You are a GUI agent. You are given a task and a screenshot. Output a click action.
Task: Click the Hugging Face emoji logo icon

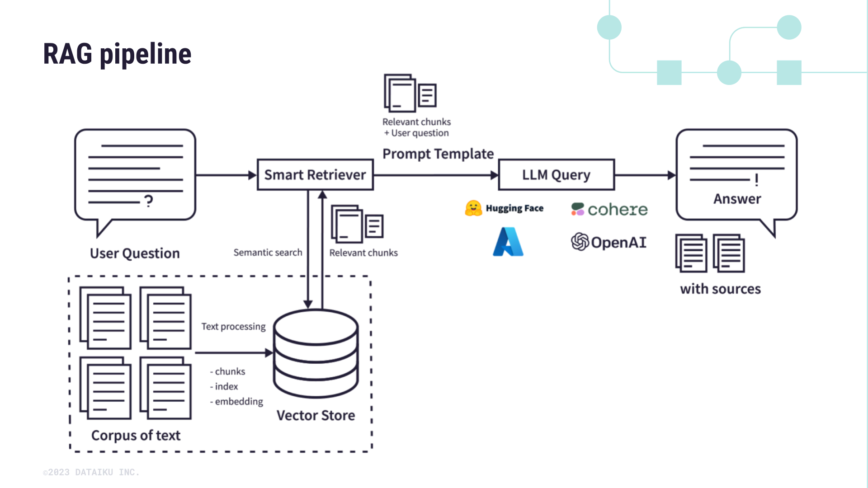coord(473,208)
